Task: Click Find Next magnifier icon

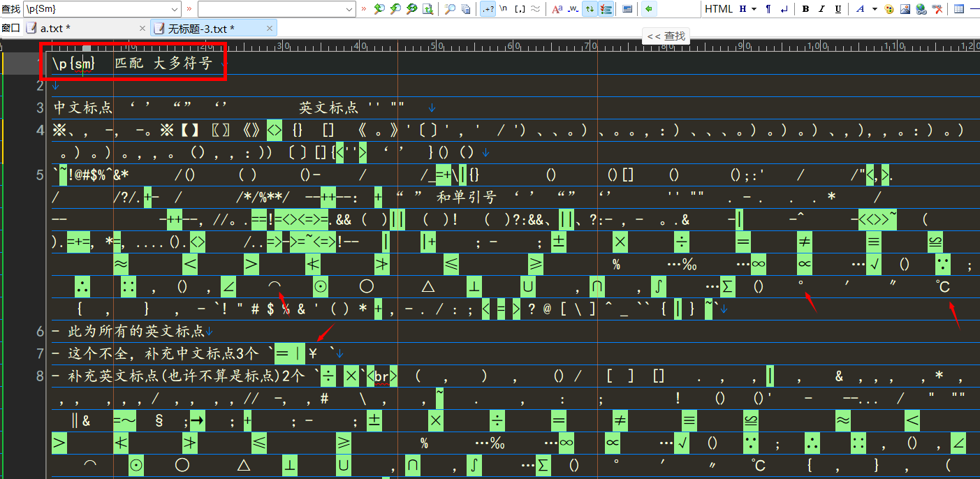Action: (x=379, y=9)
